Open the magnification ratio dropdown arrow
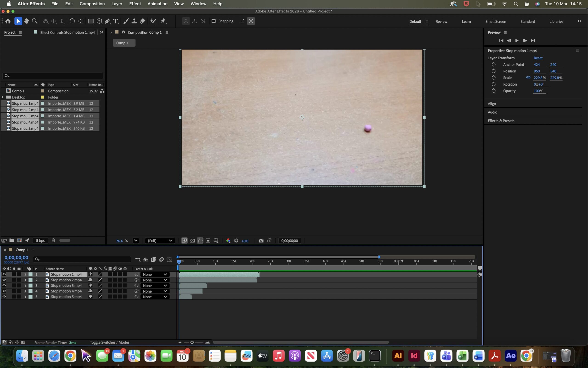 click(136, 241)
